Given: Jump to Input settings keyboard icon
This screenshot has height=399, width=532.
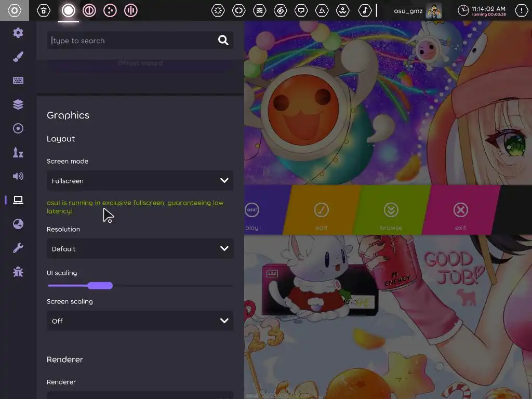Looking at the screenshot, I should [x=18, y=81].
